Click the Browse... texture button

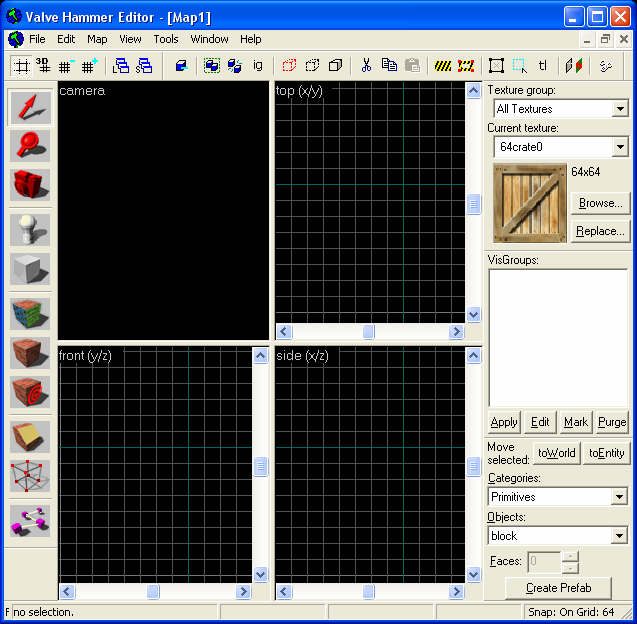point(600,203)
